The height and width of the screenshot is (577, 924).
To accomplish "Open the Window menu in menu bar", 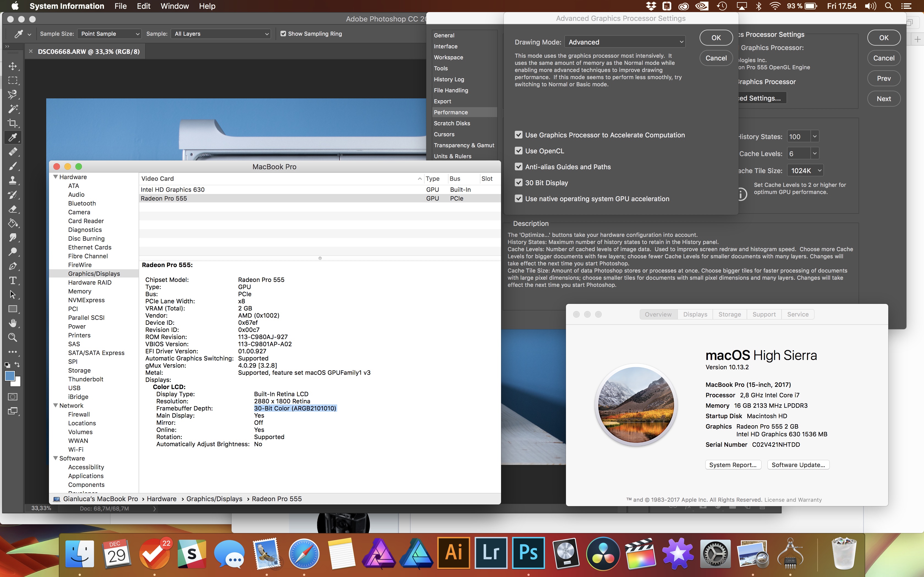I will click(175, 6).
